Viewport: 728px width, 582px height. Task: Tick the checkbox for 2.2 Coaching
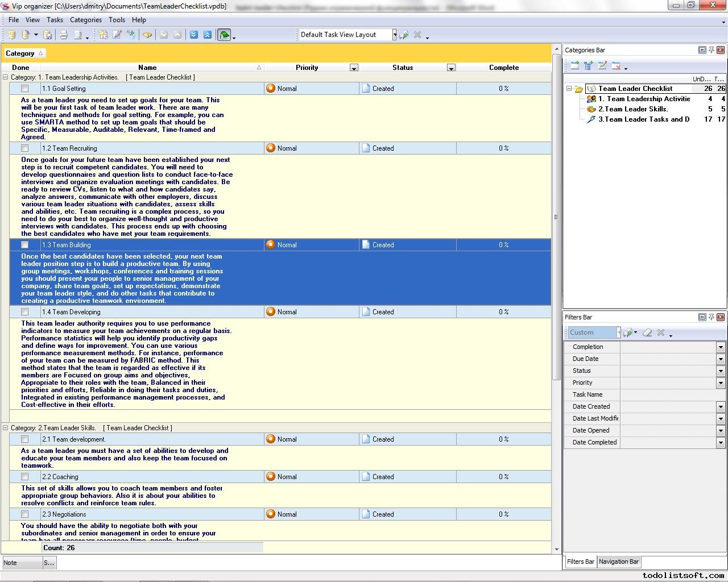24,477
